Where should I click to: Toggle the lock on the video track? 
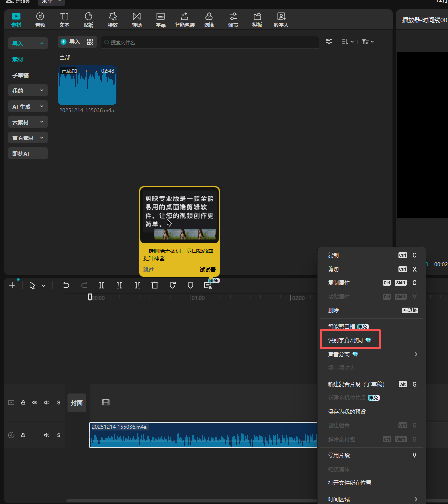click(x=23, y=403)
